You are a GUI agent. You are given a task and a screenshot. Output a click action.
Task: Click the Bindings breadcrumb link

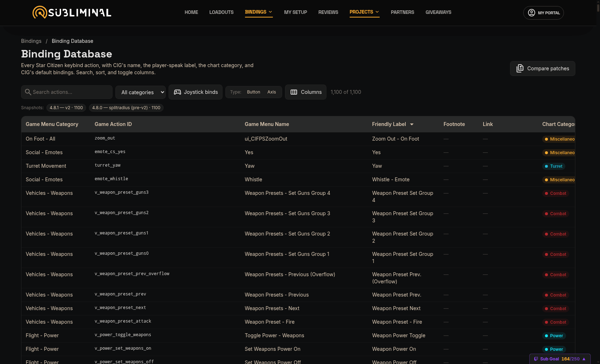coord(31,41)
